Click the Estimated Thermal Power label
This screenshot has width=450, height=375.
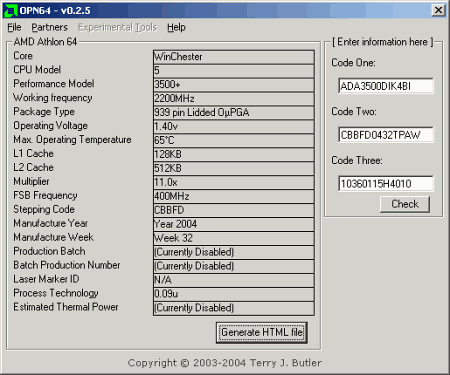coord(66,308)
